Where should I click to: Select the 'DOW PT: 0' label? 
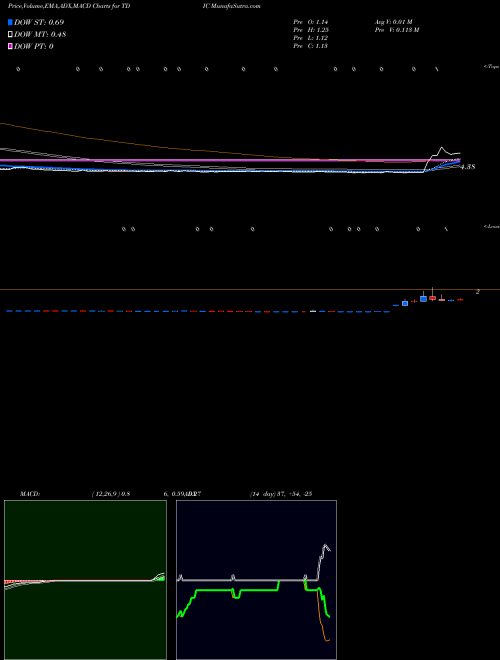tap(34, 46)
